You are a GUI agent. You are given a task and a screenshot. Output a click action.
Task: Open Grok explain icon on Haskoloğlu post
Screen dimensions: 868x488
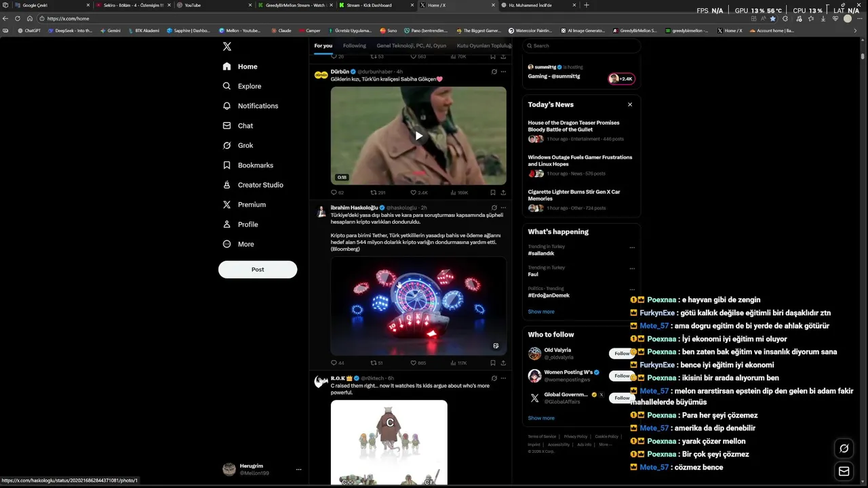(x=494, y=207)
